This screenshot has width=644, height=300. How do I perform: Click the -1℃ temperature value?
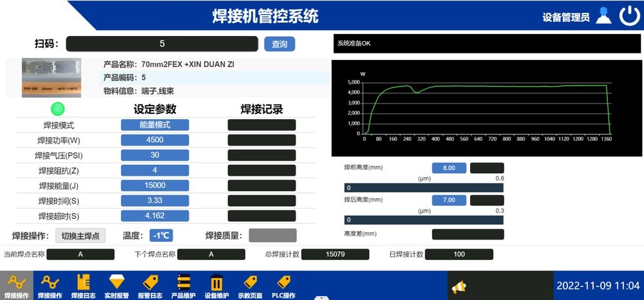[x=161, y=236]
